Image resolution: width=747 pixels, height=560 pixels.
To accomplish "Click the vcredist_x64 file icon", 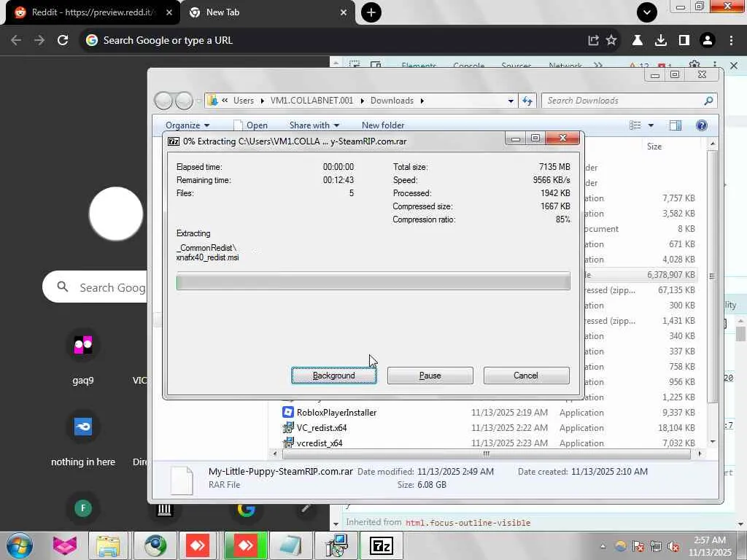I will click(287, 443).
